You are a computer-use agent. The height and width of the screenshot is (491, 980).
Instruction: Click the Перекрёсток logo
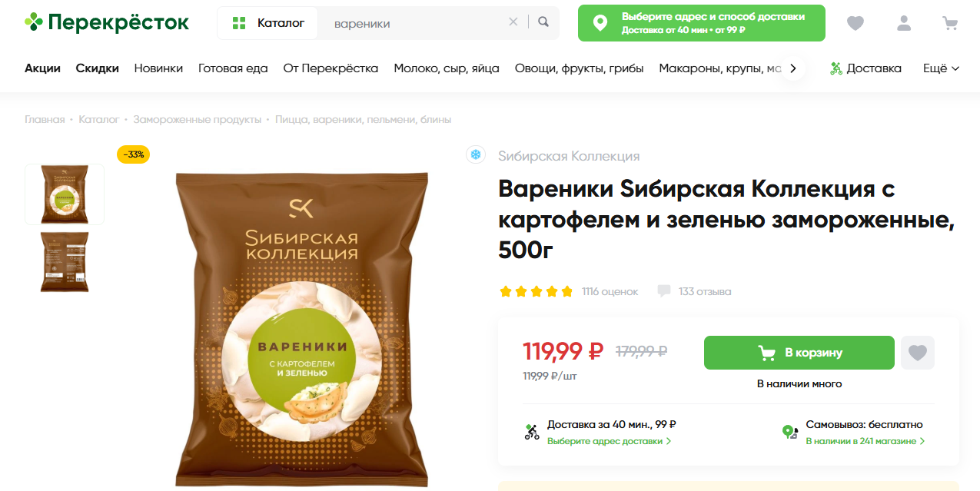click(106, 22)
